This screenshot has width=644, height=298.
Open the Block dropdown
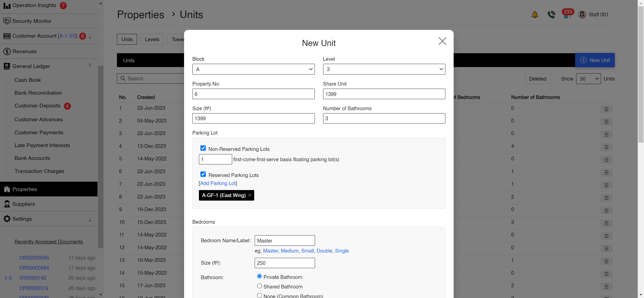(x=253, y=69)
